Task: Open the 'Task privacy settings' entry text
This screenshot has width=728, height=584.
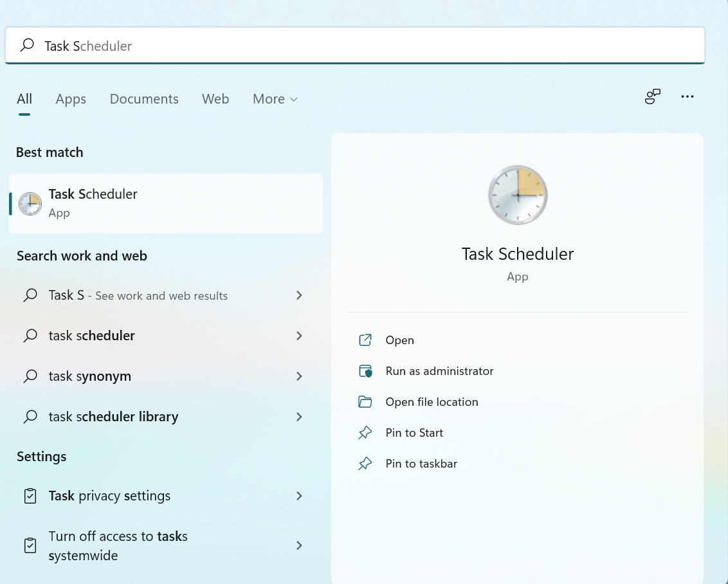Action: coord(109,496)
